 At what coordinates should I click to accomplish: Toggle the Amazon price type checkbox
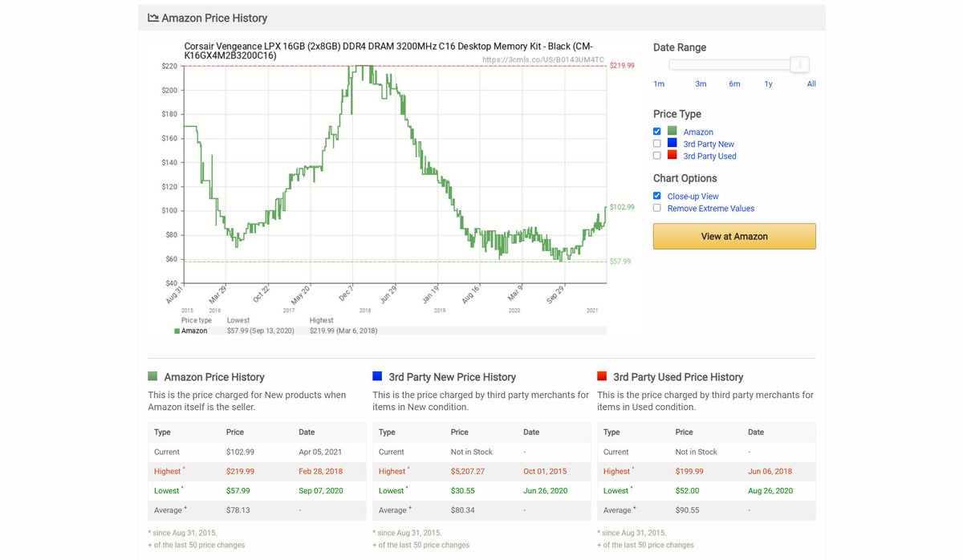pyautogui.click(x=657, y=132)
